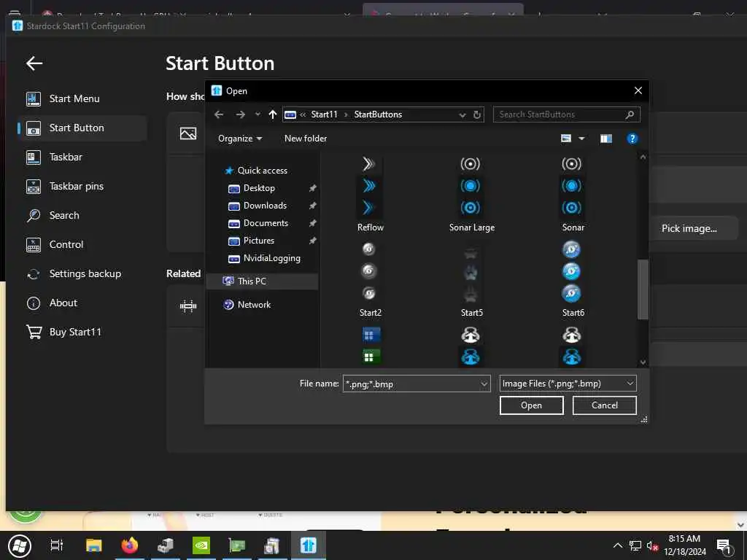
Task: Click StartButtons in the address path
Action: pos(378,114)
